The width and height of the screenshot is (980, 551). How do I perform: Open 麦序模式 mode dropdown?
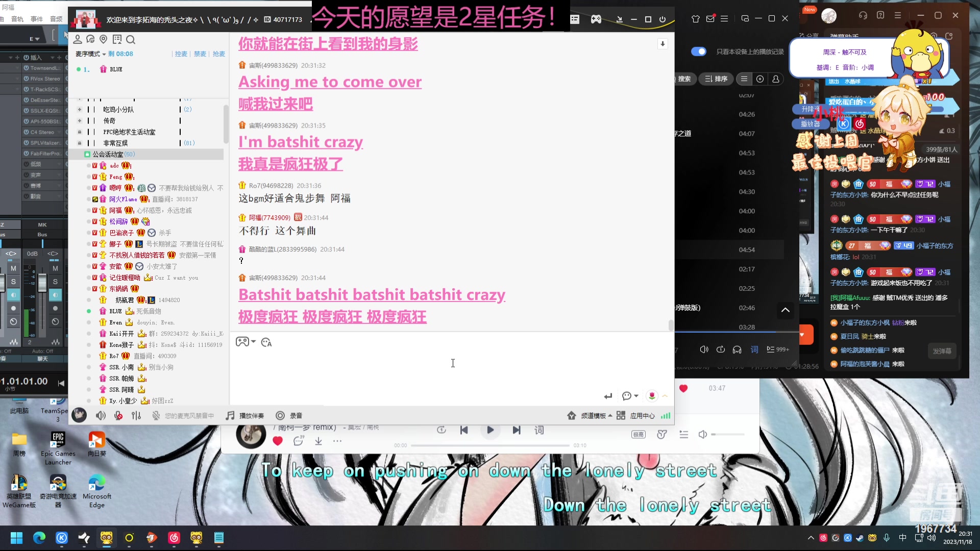point(90,54)
